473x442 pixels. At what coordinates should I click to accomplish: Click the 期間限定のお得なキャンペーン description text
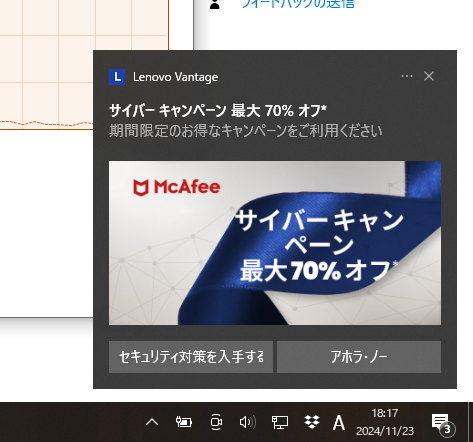(x=246, y=130)
